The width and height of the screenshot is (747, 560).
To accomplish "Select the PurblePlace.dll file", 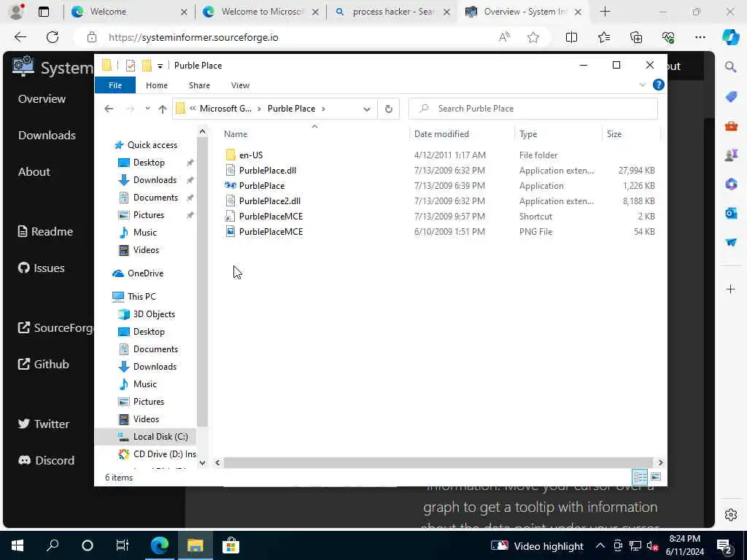I will pos(267,171).
